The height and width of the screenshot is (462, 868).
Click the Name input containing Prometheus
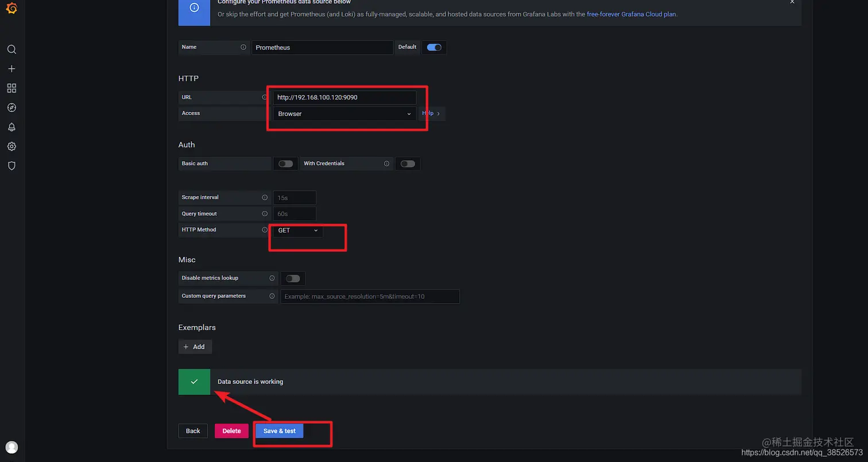[323, 47]
